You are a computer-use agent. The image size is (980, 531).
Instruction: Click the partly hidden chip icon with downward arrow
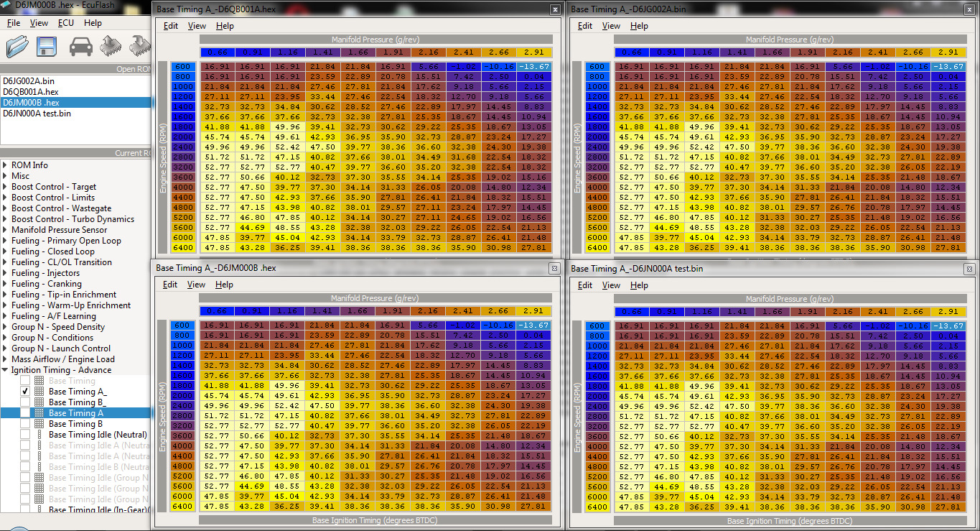pos(141,47)
